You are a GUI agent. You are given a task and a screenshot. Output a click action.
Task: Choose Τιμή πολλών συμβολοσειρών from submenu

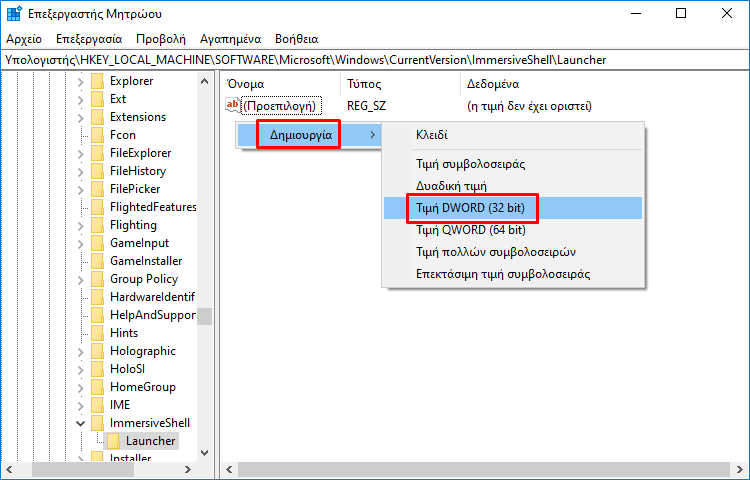[x=513, y=252]
